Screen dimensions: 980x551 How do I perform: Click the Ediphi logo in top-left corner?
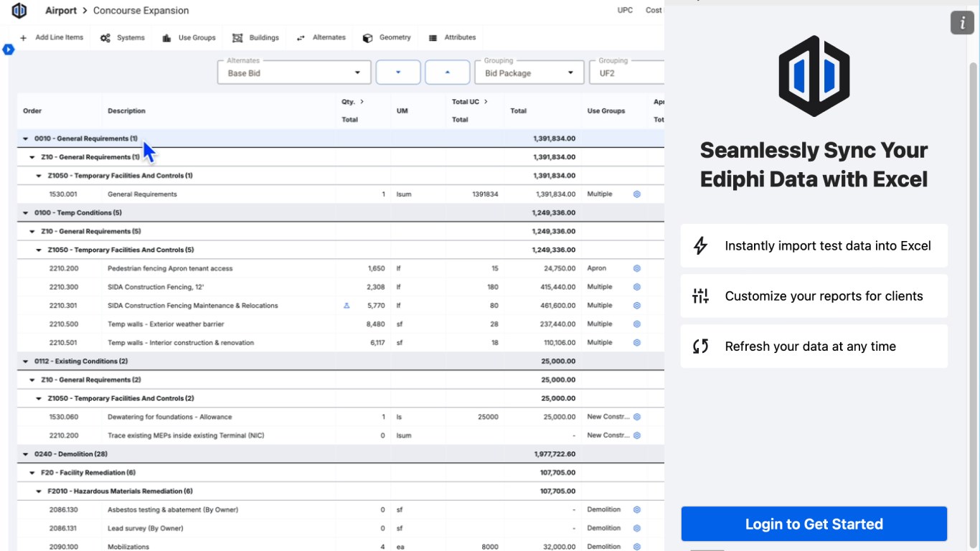click(19, 10)
